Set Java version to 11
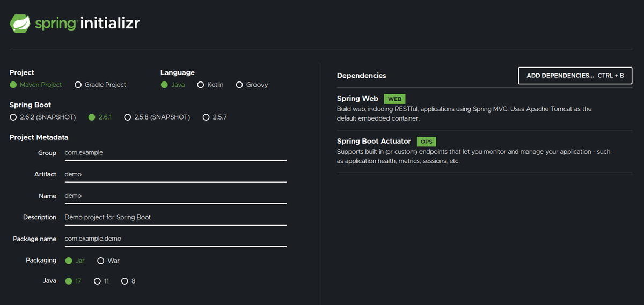The image size is (644, 305). [101, 281]
